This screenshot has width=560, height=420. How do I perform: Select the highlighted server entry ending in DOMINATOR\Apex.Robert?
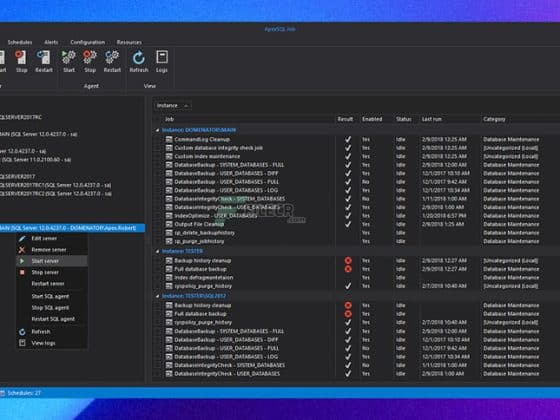(x=72, y=228)
